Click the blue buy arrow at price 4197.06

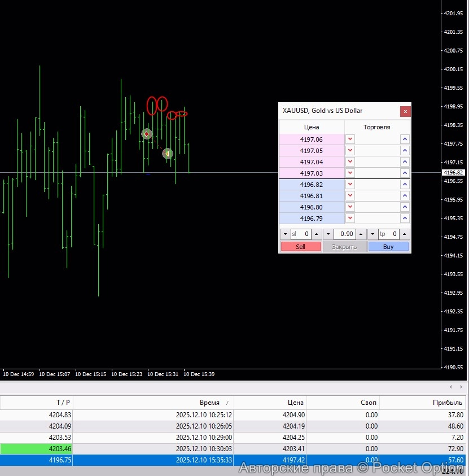pos(405,139)
